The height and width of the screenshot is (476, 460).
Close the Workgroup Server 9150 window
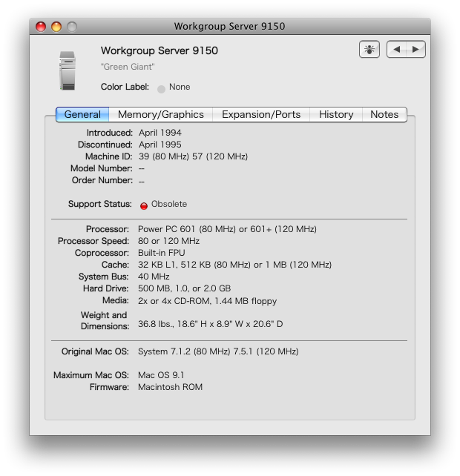pyautogui.click(x=41, y=27)
